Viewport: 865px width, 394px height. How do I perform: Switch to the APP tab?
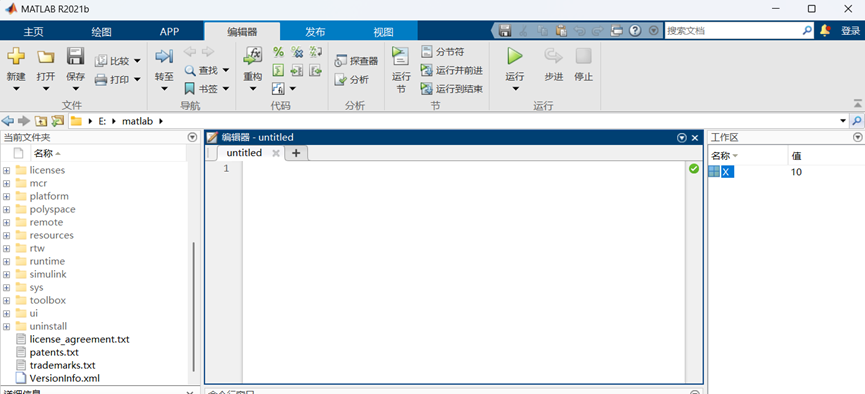point(169,31)
